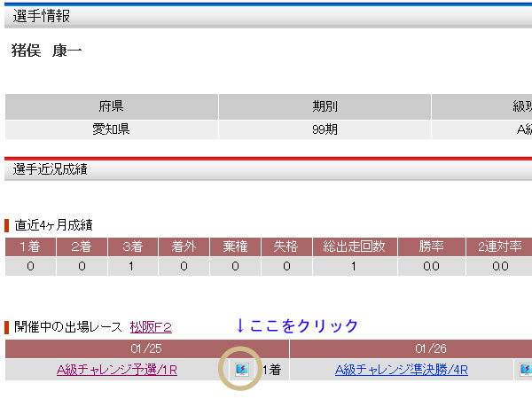Select the 01/25 date column header
532x399 pixels.
[x=146, y=348]
